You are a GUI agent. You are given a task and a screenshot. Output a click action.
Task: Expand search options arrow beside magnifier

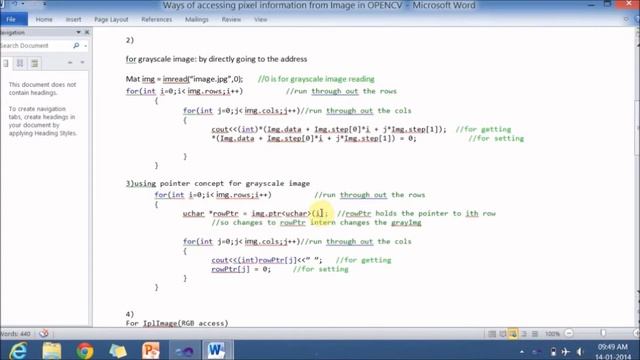coord(86,46)
